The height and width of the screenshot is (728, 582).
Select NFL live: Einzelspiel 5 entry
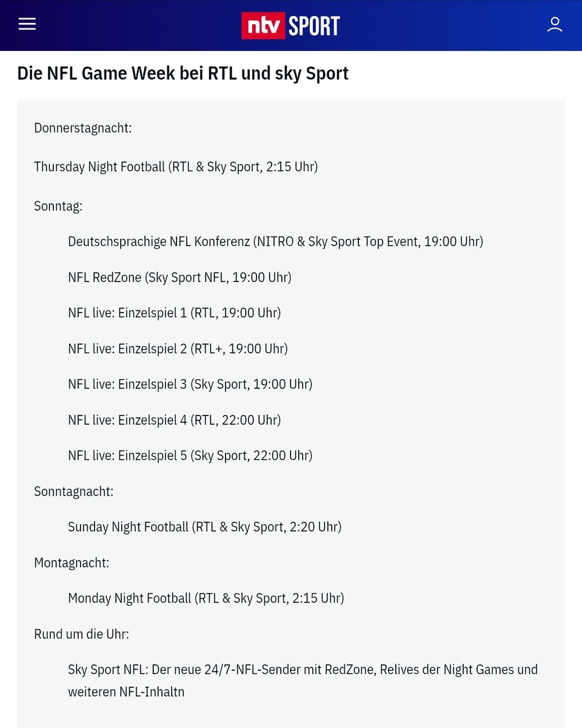190,456
